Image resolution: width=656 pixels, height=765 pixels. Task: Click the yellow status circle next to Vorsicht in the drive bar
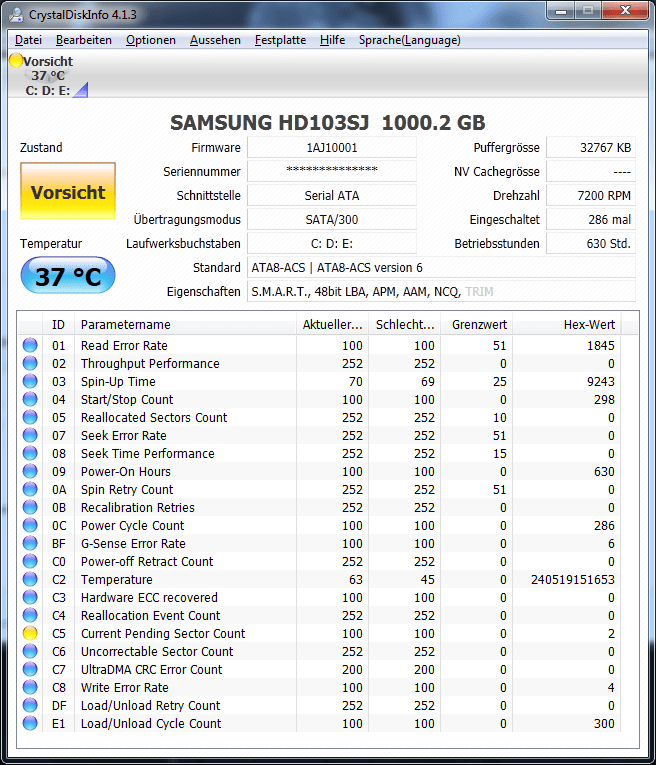tap(16, 60)
